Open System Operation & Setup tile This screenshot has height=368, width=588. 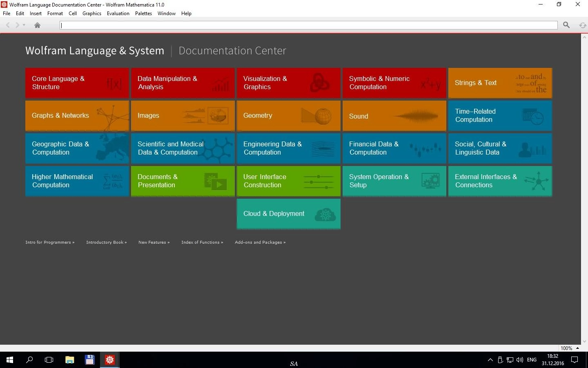[x=394, y=181]
